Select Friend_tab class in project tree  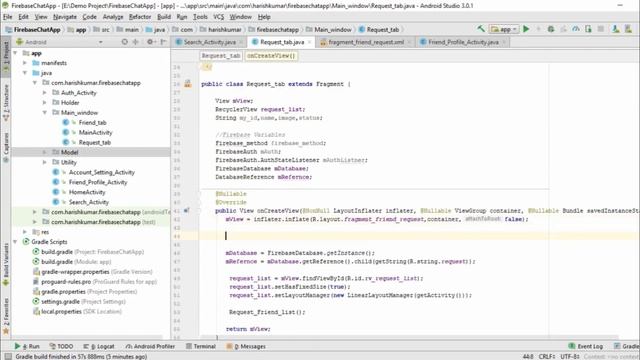click(92, 122)
